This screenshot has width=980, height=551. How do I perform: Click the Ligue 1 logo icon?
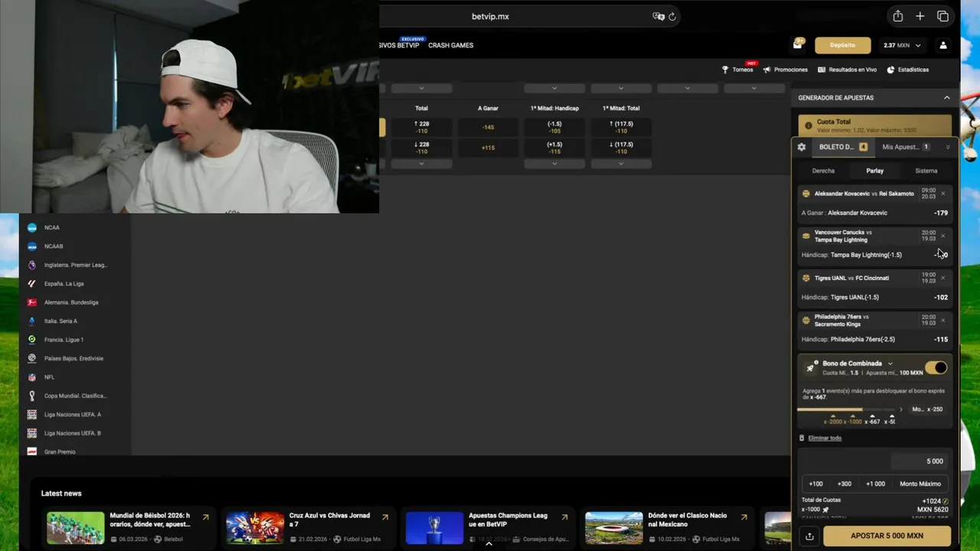[x=32, y=340]
